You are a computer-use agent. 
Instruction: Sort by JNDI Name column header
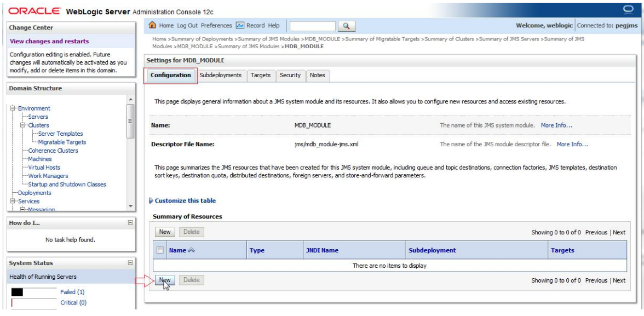point(323,250)
